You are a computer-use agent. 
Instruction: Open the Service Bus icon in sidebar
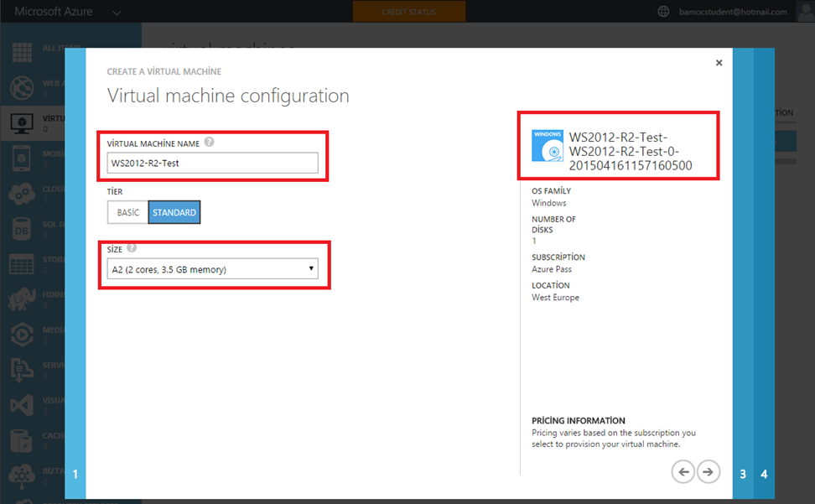tap(22, 370)
